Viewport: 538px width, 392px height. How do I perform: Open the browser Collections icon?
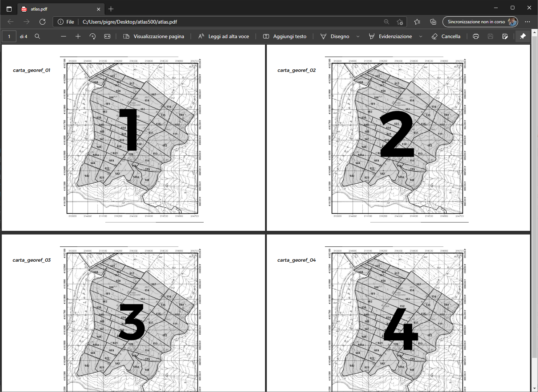[x=433, y=22]
